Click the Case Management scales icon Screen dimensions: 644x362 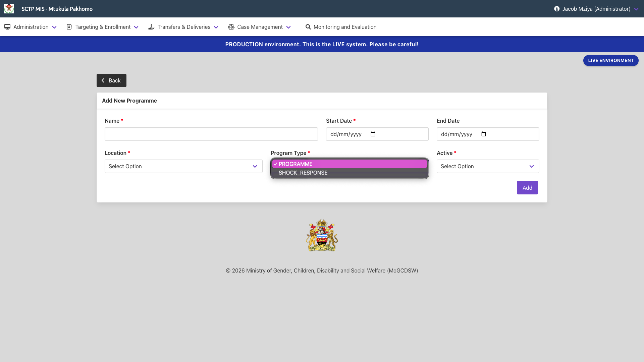[231, 27]
